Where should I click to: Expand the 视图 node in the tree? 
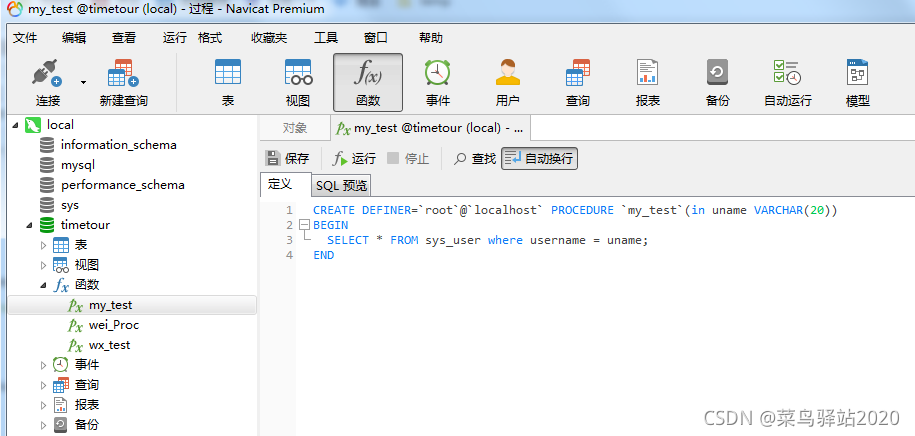(43, 266)
